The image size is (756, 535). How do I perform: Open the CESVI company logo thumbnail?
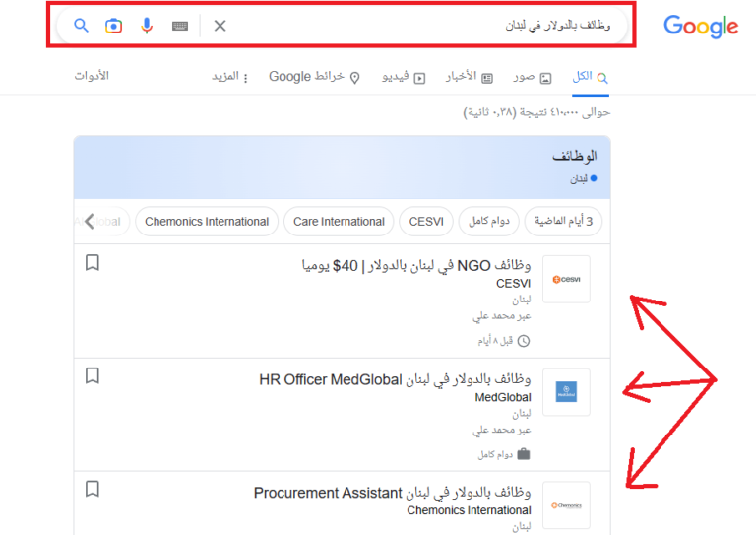pyautogui.click(x=566, y=280)
